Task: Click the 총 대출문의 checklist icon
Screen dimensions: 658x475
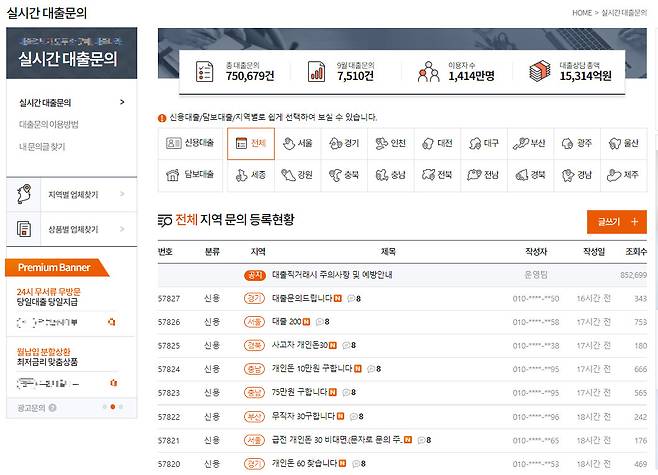Action: pos(205,71)
